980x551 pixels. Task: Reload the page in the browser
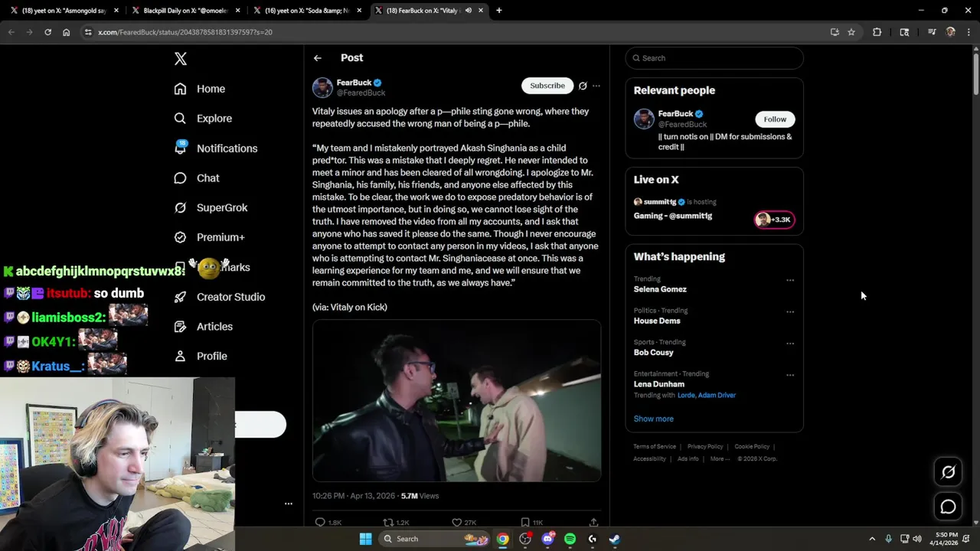47,32
